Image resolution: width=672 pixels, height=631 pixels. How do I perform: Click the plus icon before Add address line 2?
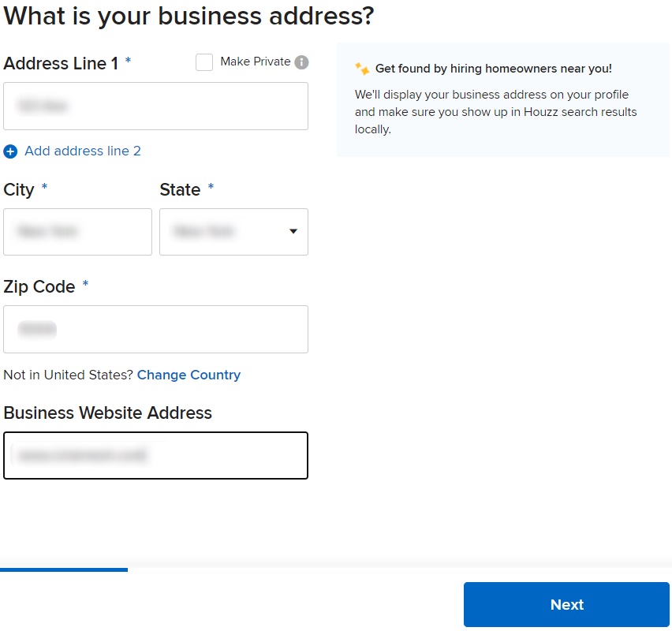tap(10, 151)
